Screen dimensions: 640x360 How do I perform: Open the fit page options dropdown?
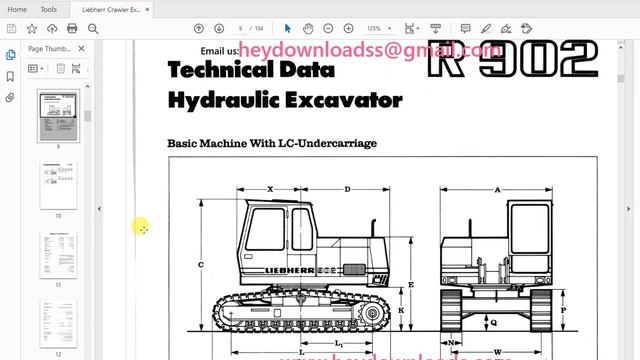click(x=411, y=29)
